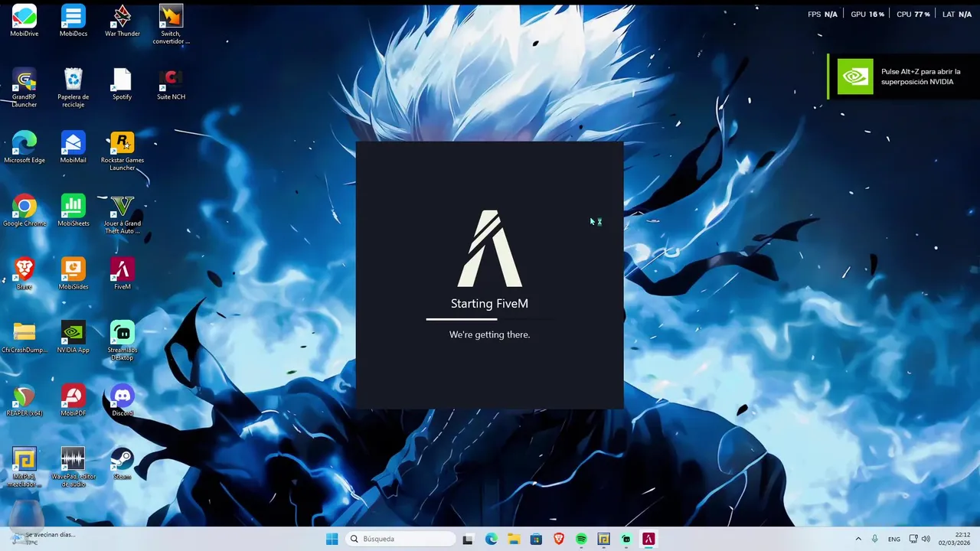This screenshot has width=980, height=551.
Task: Open the MobiDrive desktop icon
Action: pos(24,21)
